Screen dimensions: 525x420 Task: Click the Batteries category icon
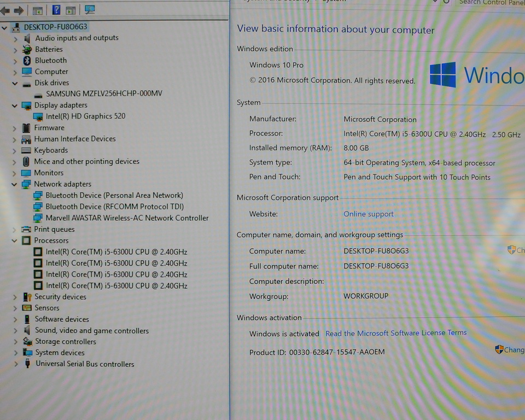pyautogui.click(x=27, y=50)
